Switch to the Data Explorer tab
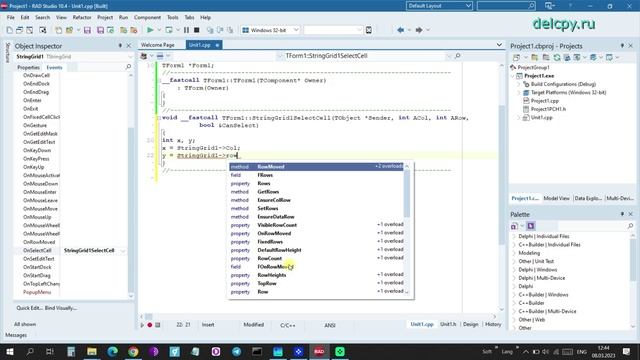The width and height of the screenshot is (640, 360). point(588,198)
